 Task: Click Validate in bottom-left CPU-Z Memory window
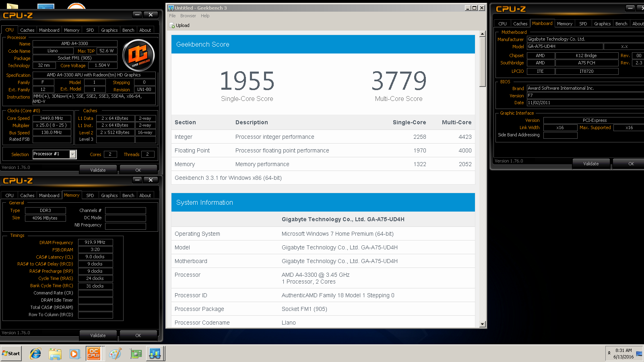coord(98,335)
